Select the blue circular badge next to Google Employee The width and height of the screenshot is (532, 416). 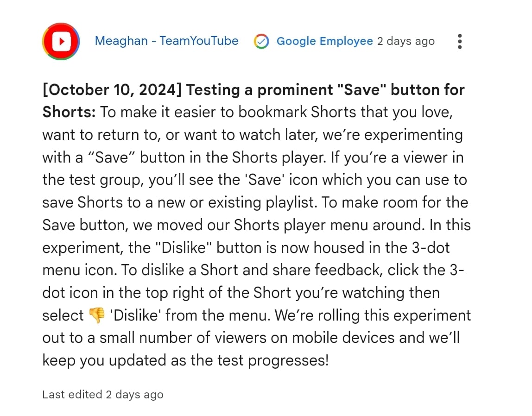pos(261,41)
